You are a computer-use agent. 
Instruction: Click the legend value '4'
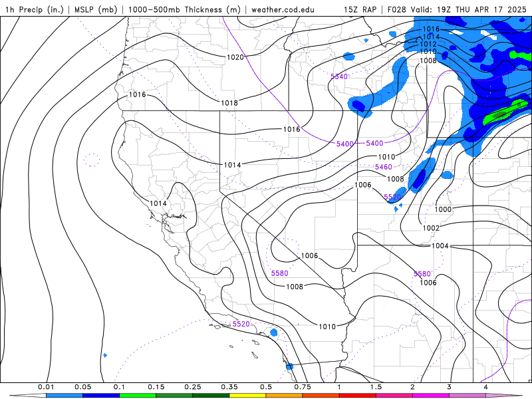coord(486,387)
